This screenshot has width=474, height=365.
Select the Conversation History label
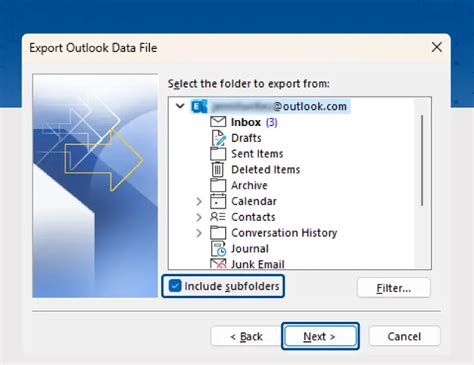coord(284,233)
